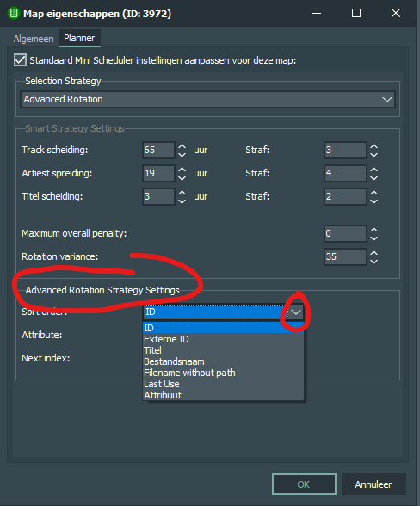Screen dimensions: 420x506
Task: Increase Track scheiding hours with up arrow
Action: click(182, 146)
